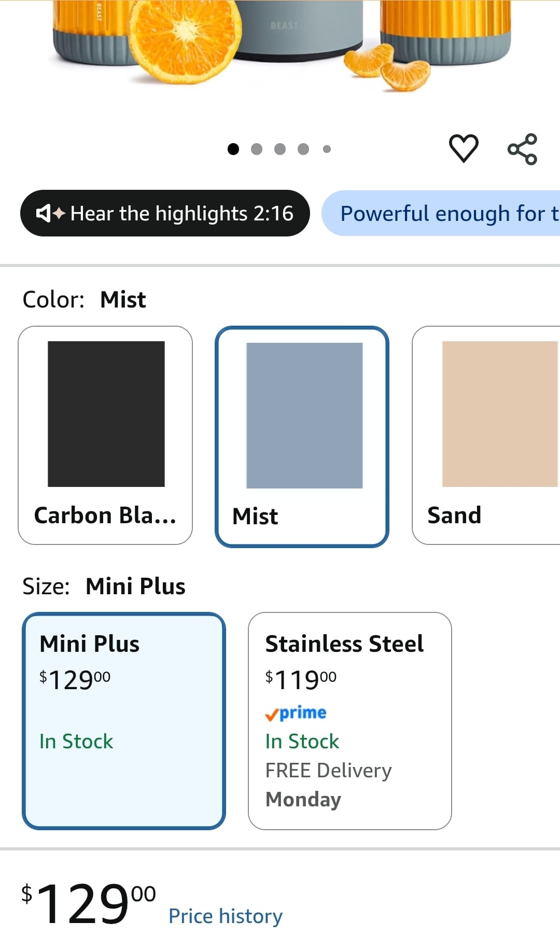560x936 pixels.
Task: Click the black Carbon Black swatch
Action: (x=106, y=414)
